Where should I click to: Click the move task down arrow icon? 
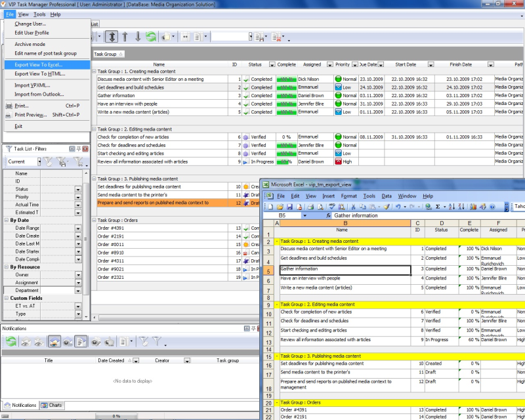pos(137,37)
